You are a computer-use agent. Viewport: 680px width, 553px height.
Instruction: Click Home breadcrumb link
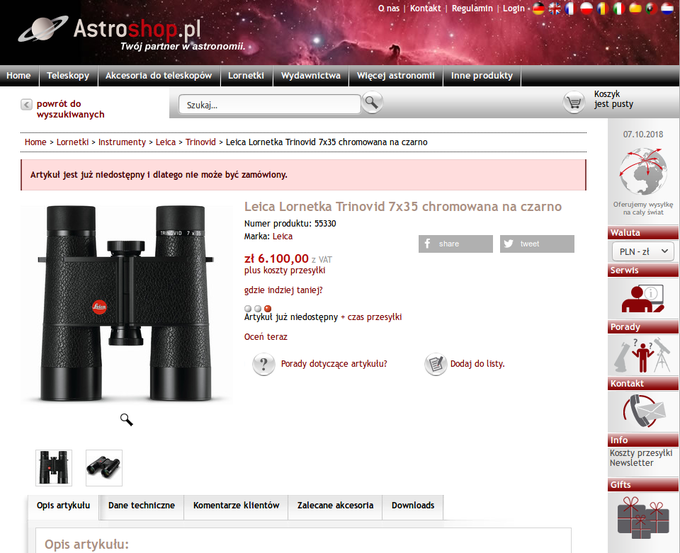pyautogui.click(x=35, y=142)
